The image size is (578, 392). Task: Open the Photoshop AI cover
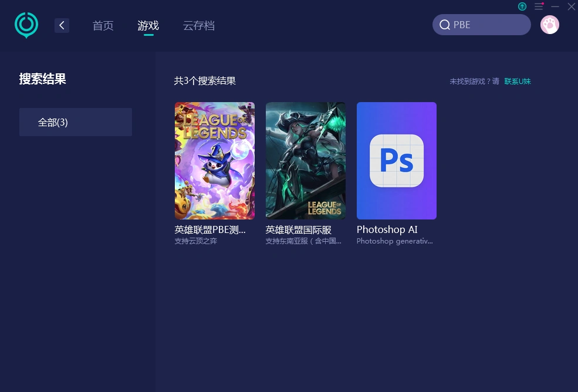click(x=397, y=161)
